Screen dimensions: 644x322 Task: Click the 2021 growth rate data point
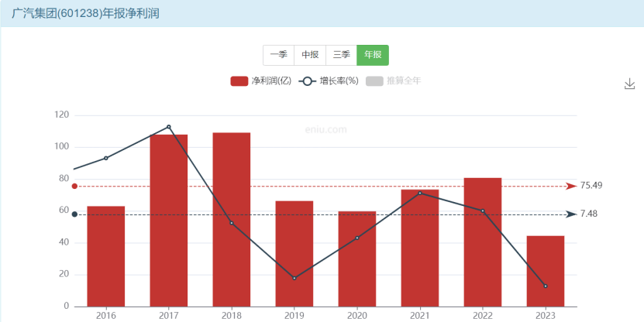(420, 193)
